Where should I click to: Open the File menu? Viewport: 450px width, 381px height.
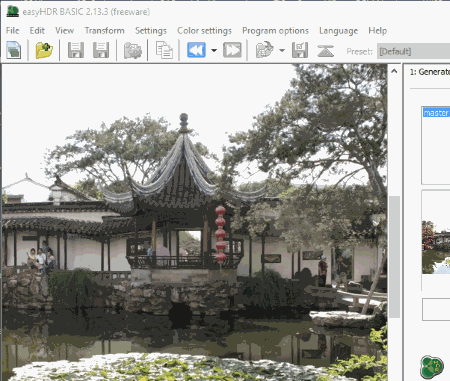(12, 31)
